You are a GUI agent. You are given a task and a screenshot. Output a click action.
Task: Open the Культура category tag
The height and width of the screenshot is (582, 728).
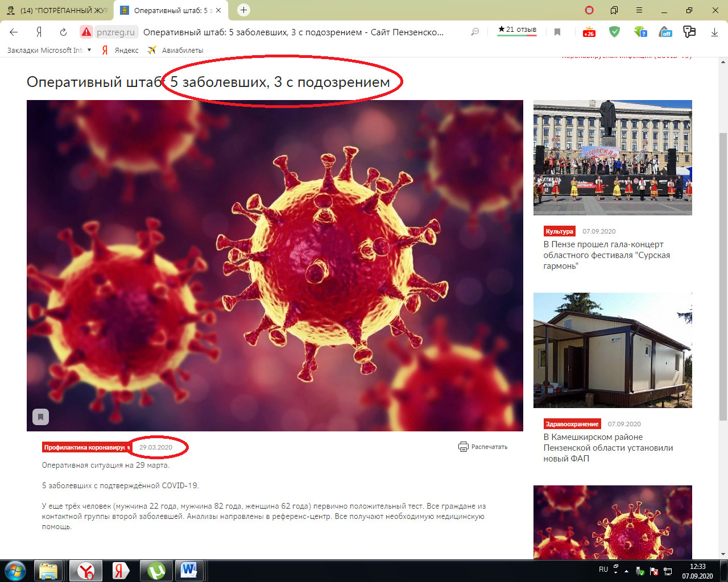pos(560,231)
